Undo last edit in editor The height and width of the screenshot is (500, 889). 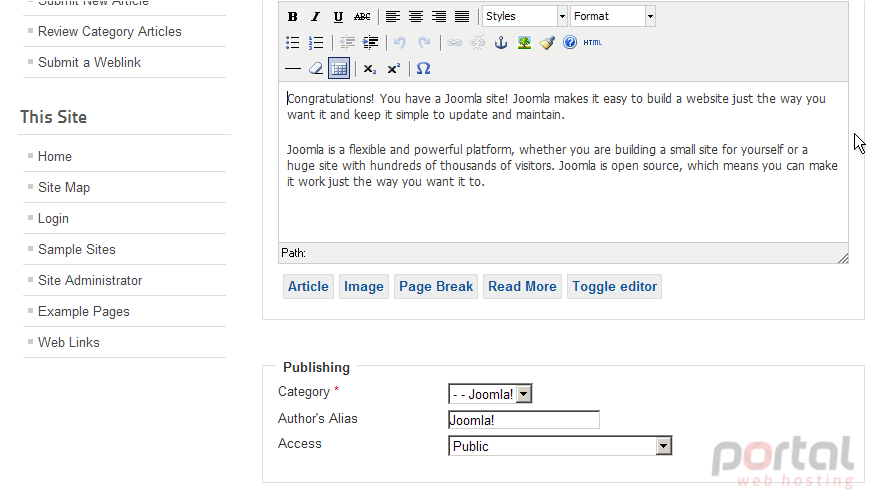pyautogui.click(x=400, y=43)
